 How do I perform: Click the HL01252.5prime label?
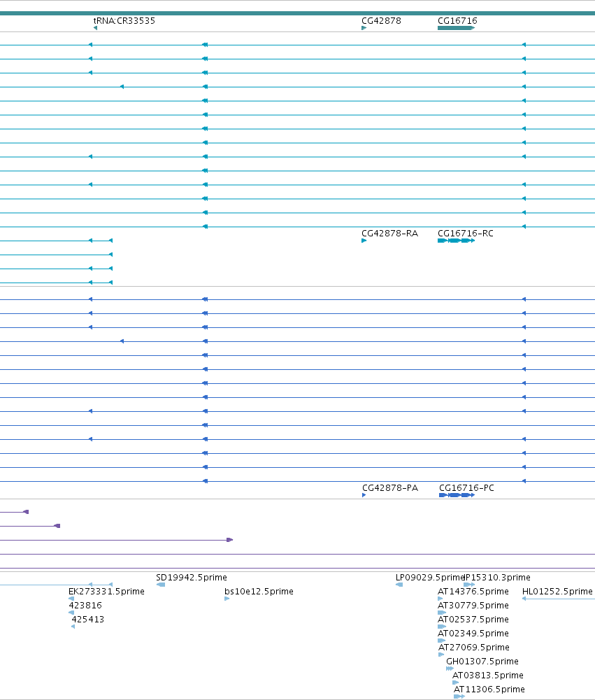point(557,592)
